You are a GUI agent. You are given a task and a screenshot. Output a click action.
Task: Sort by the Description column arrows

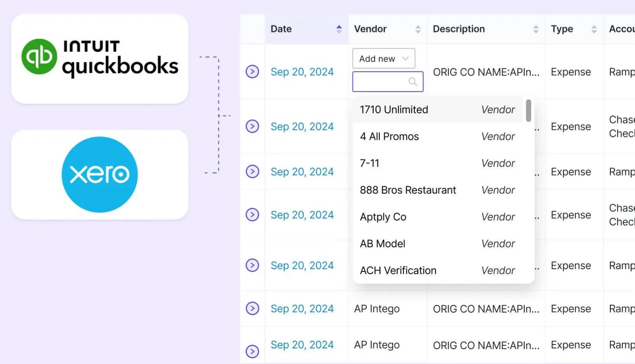coord(536,29)
